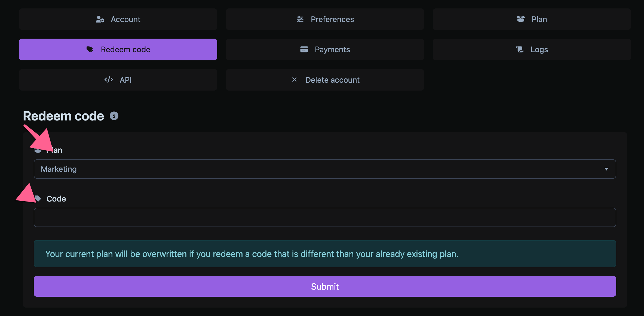The width and height of the screenshot is (644, 316).
Task: Open the API tab
Action: [x=118, y=80]
